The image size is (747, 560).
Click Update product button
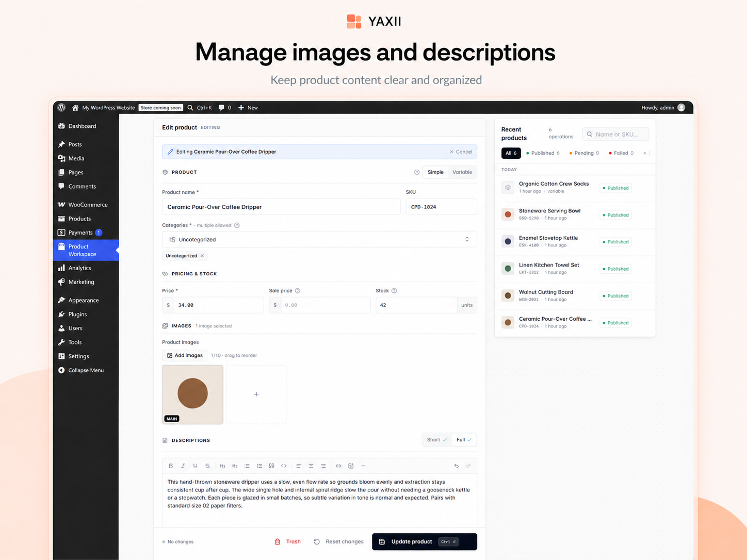click(x=424, y=541)
